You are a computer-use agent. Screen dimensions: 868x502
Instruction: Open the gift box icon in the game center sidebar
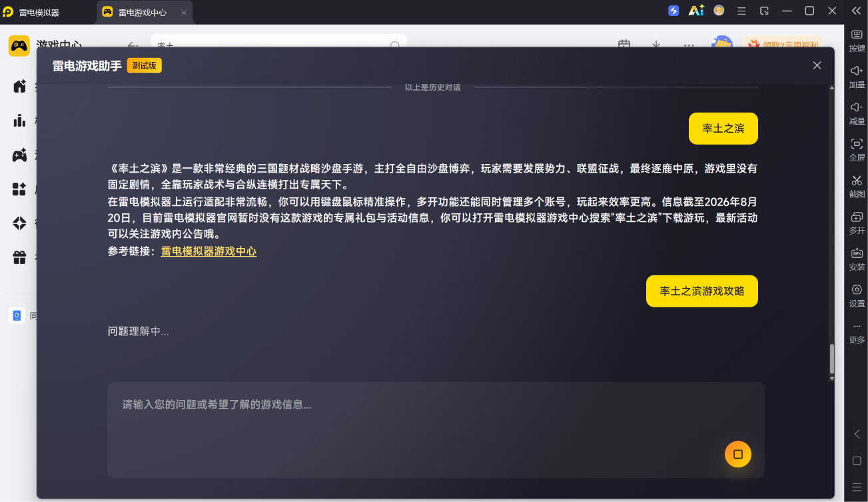click(x=19, y=257)
